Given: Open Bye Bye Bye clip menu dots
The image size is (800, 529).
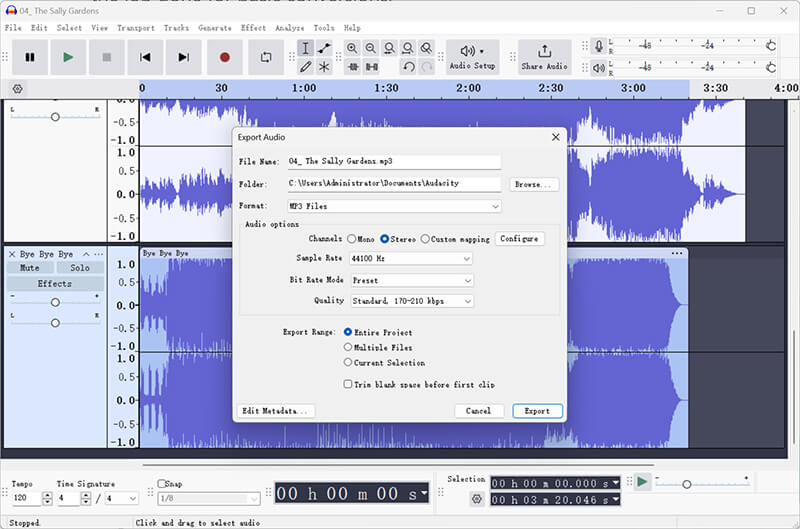Looking at the screenshot, I should point(677,253).
